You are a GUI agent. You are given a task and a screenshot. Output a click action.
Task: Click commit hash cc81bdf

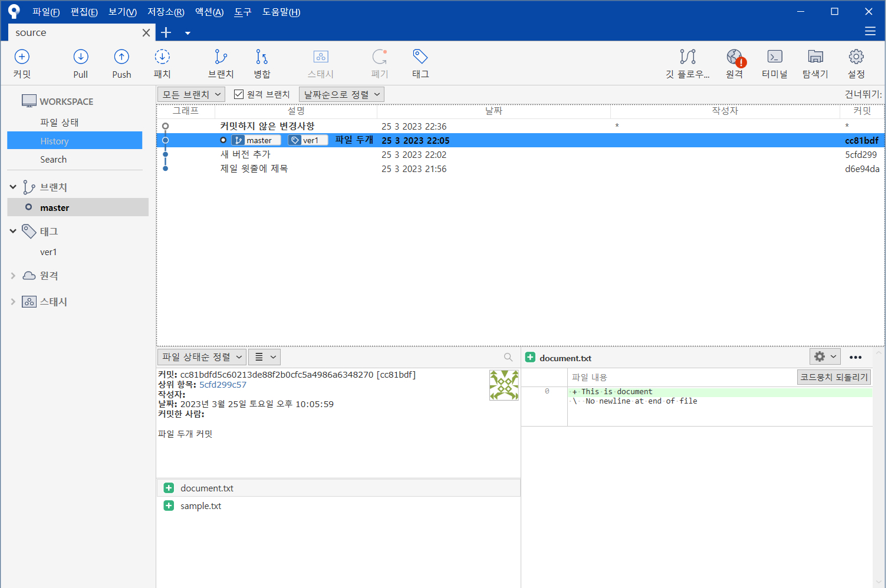click(861, 140)
